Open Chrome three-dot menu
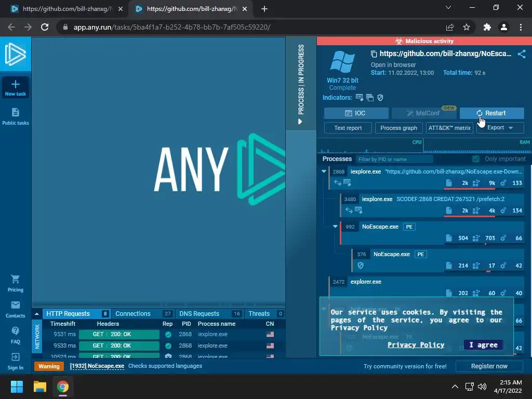Image resolution: width=532 pixels, height=399 pixels. pos(521,27)
